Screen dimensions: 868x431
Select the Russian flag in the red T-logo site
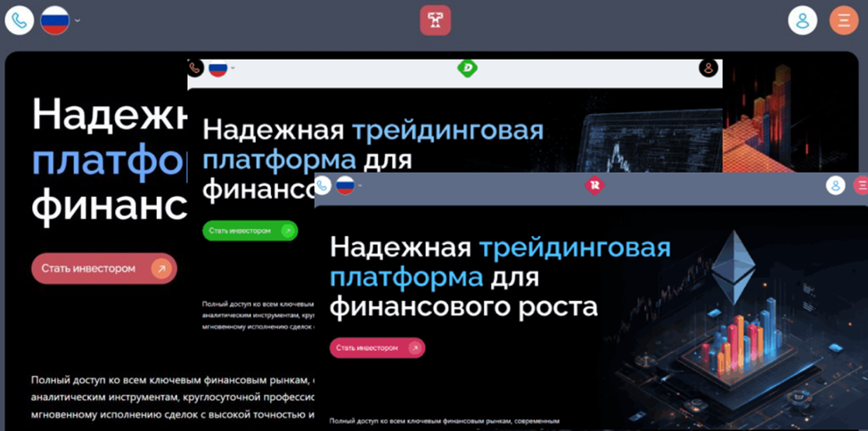(x=54, y=21)
